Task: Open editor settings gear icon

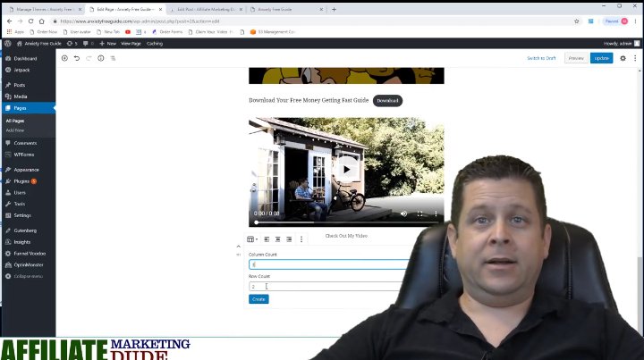Action: [x=623, y=58]
